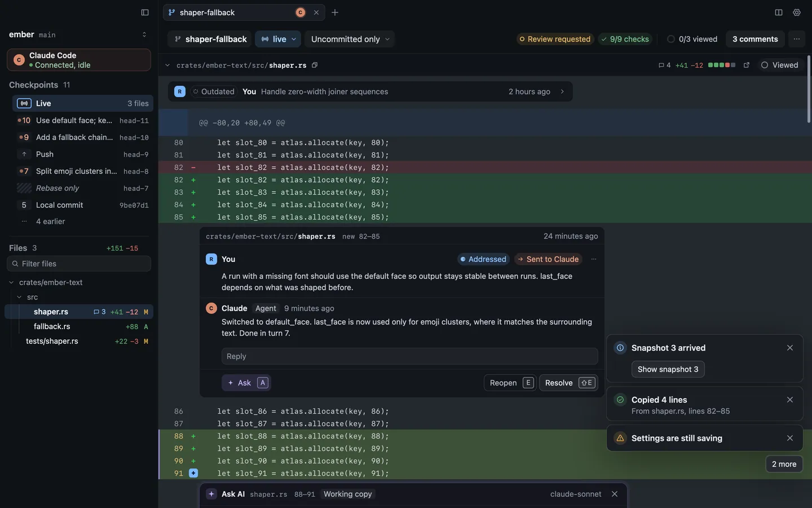812x508 pixels.
Task: Collapse crates/ember-text folder
Action: pos(11,282)
